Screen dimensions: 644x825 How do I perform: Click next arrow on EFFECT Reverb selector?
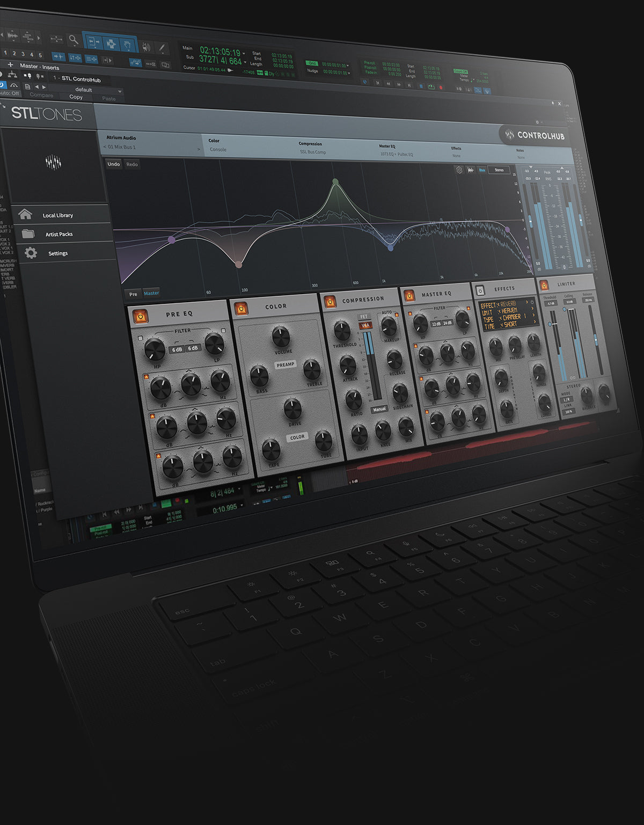click(526, 303)
